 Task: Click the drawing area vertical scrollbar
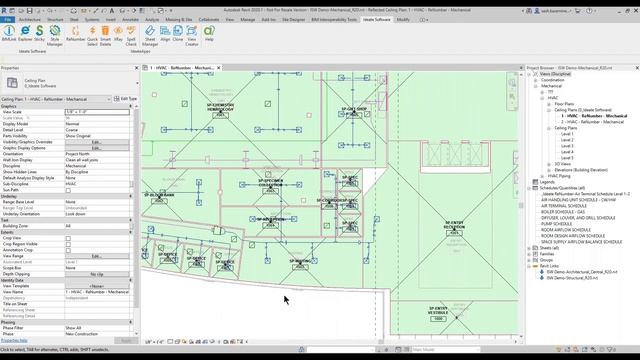521,205
